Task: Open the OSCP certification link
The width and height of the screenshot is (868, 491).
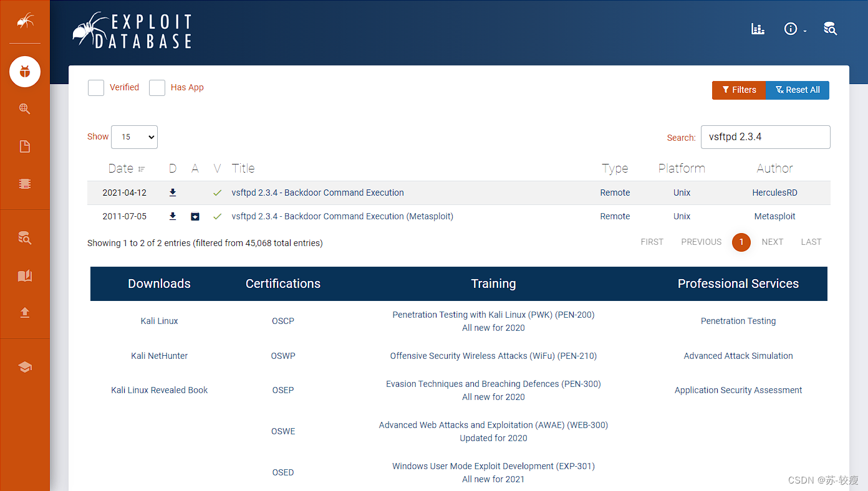Action: click(x=283, y=321)
